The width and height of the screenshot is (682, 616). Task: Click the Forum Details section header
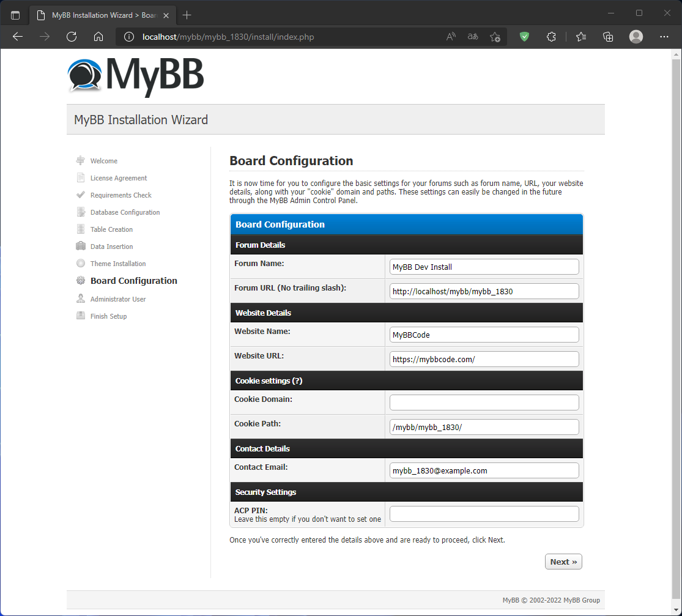406,245
